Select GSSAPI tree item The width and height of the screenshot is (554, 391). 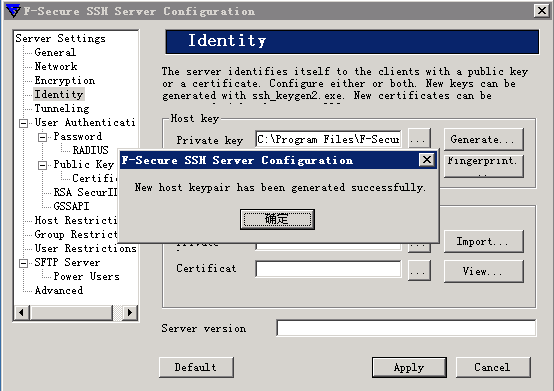pyautogui.click(x=71, y=206)
